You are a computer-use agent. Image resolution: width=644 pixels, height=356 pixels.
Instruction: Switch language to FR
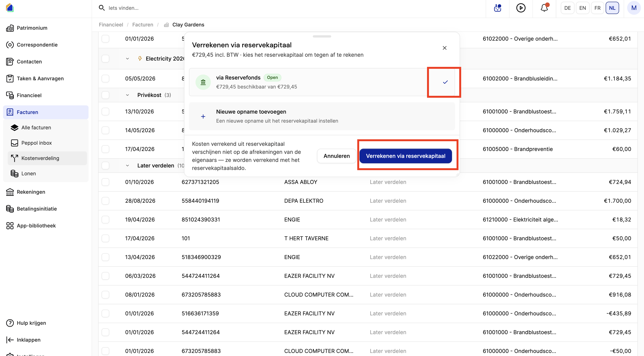click(597, 8)
